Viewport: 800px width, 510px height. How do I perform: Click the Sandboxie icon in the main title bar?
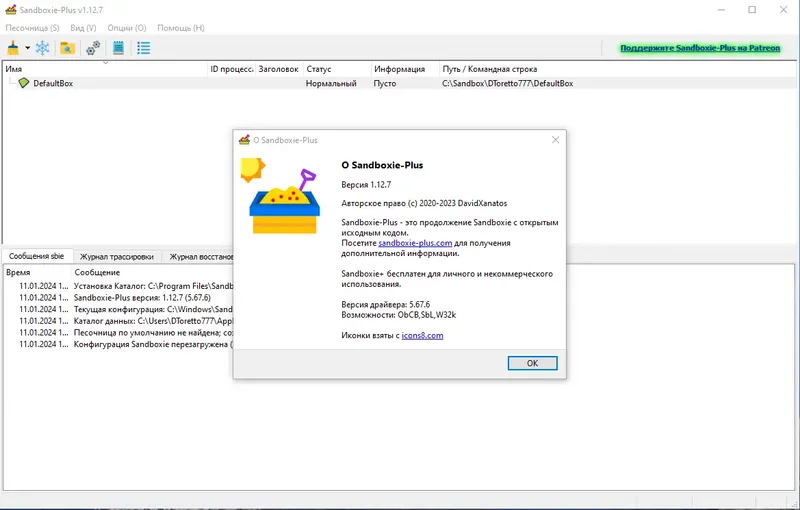[11, 10]
